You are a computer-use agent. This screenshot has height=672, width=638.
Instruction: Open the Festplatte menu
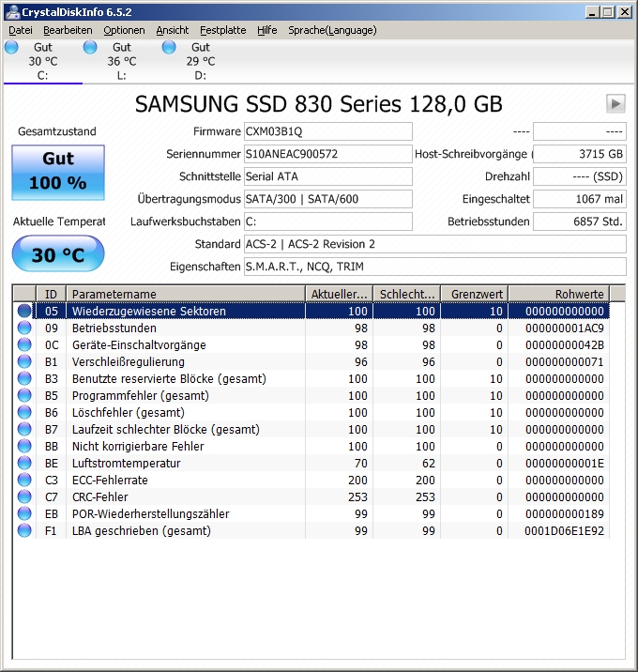click(222, 30)
